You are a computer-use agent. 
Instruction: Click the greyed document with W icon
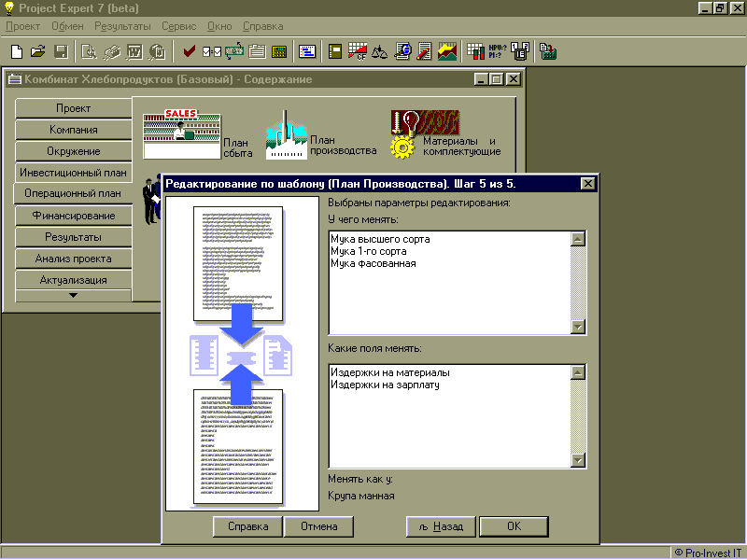pyautogui.click(x=134, y=51)
